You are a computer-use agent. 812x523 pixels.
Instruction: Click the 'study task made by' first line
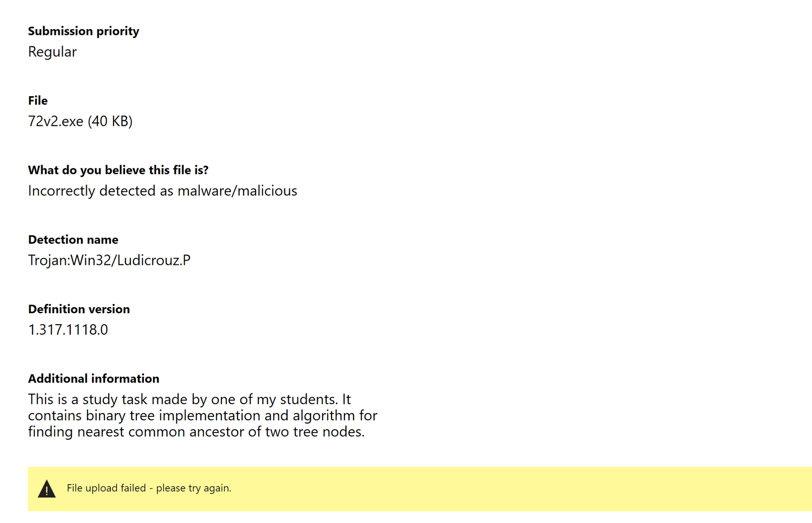point(189,399)
